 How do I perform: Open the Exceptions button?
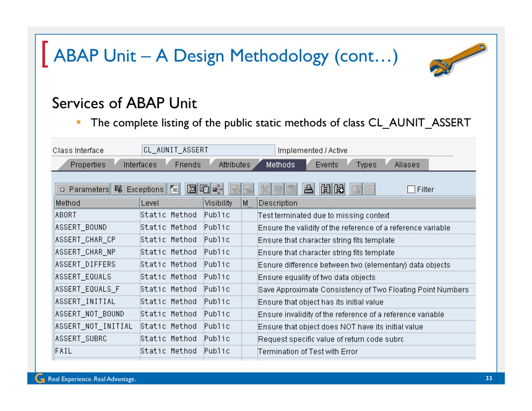pos(139,189)
